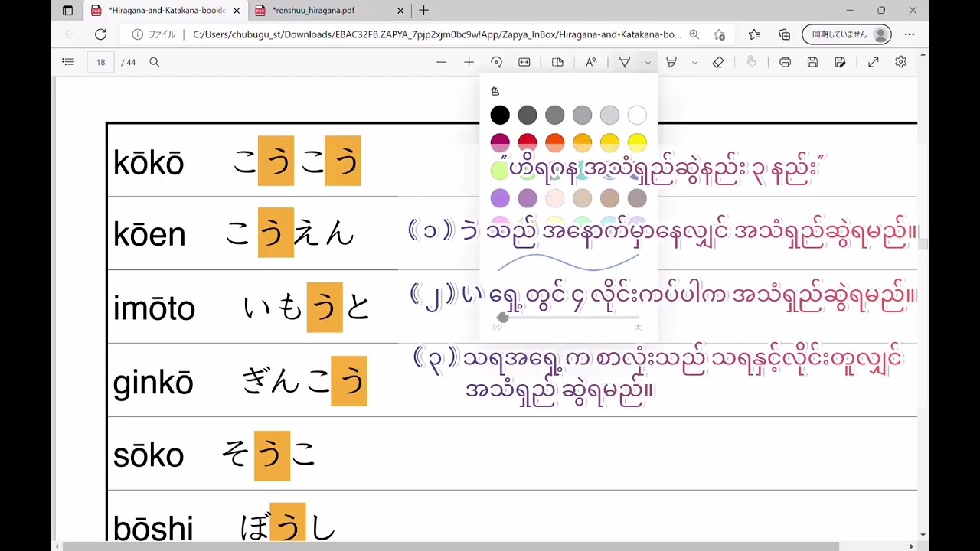980x551 pixels.
Task: Open find in PDF search
Action: point(154,62)
